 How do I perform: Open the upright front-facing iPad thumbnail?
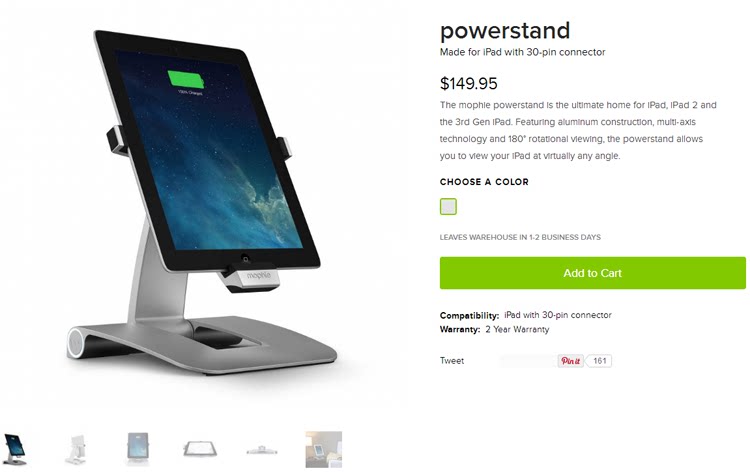click(x=138, y=449)
